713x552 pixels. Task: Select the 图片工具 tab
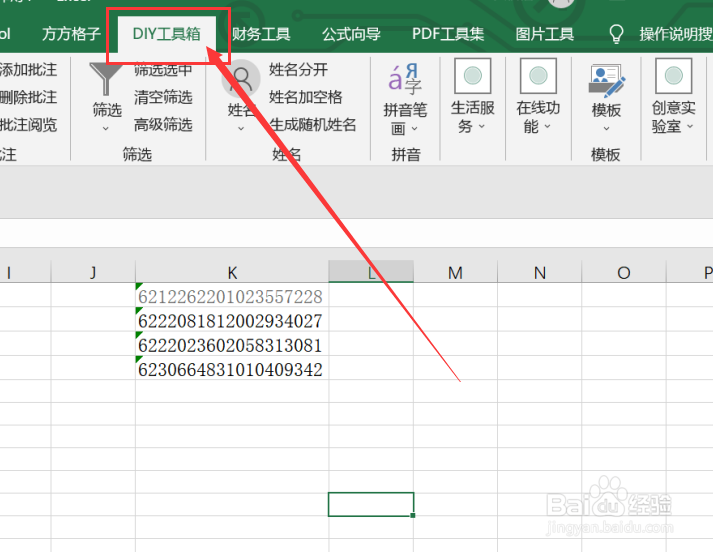544,34
